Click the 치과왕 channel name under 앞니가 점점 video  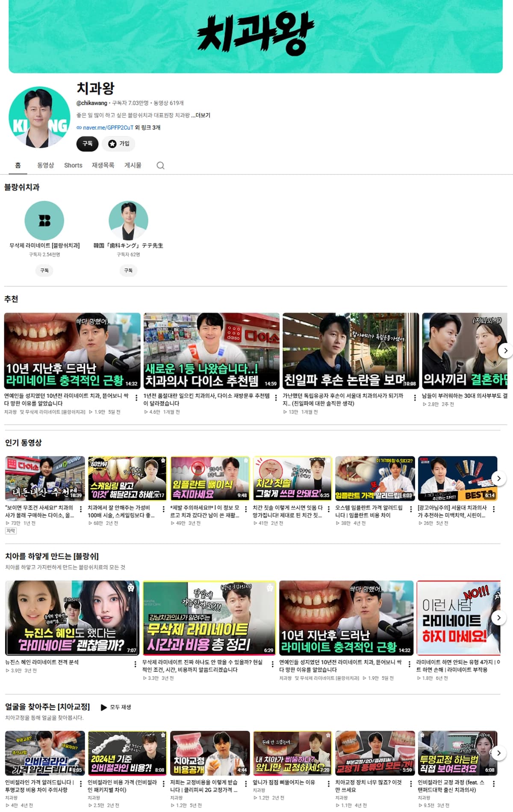coord(259,790)
